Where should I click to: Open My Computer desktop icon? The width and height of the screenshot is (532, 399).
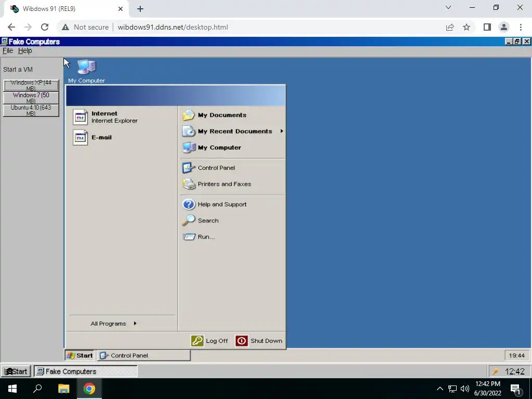87,71
